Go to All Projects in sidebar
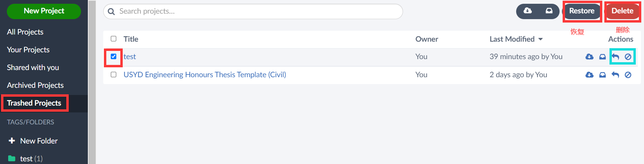The image size is (644, 164). coord(25,32)
